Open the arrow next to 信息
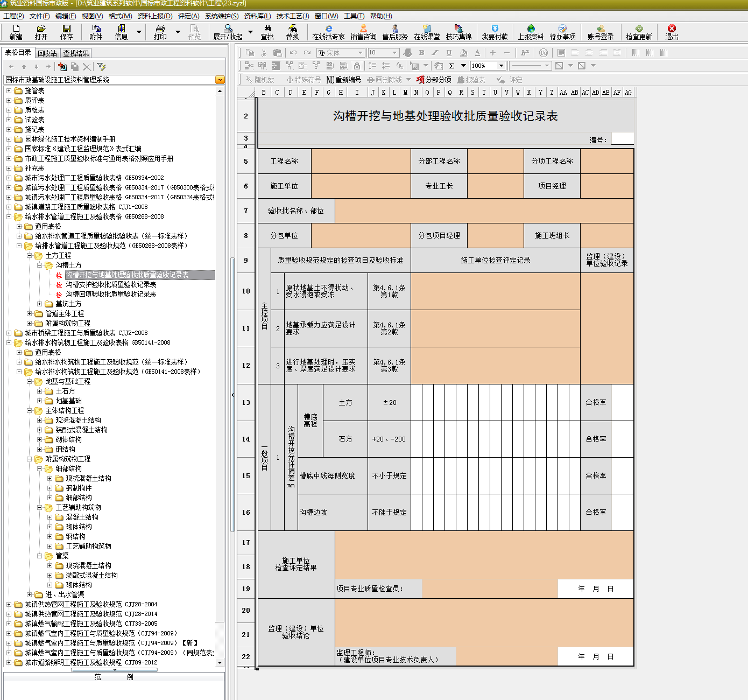Screen dimensions: 748x700 pos(139,32)
